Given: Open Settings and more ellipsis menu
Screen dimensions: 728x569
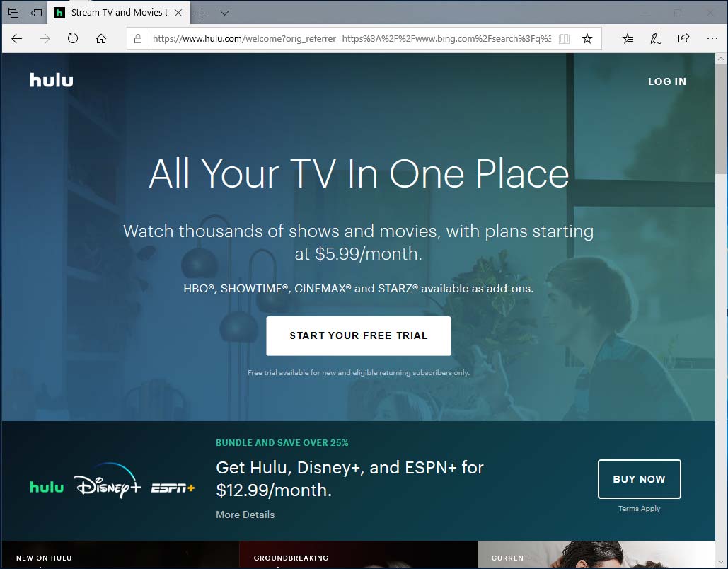Looking at the screenshot, I should [712, 38].
